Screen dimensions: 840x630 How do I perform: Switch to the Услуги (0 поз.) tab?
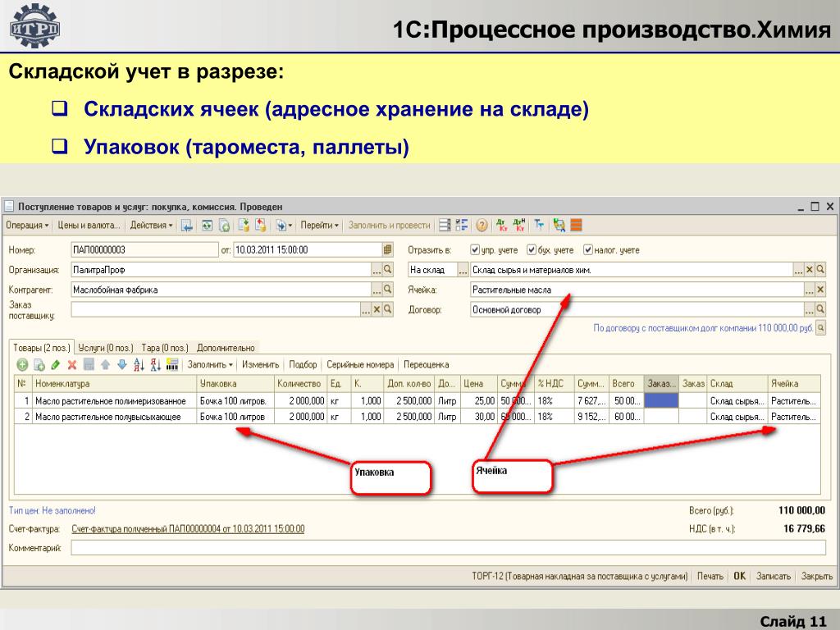point(106,348)
